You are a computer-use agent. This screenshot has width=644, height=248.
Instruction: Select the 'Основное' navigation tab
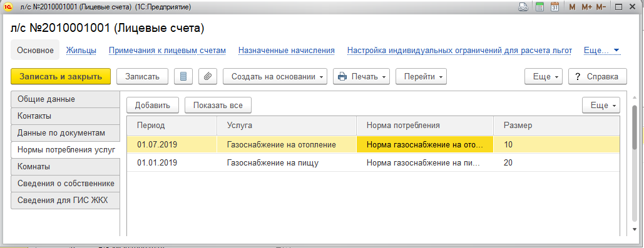(35, 50)
